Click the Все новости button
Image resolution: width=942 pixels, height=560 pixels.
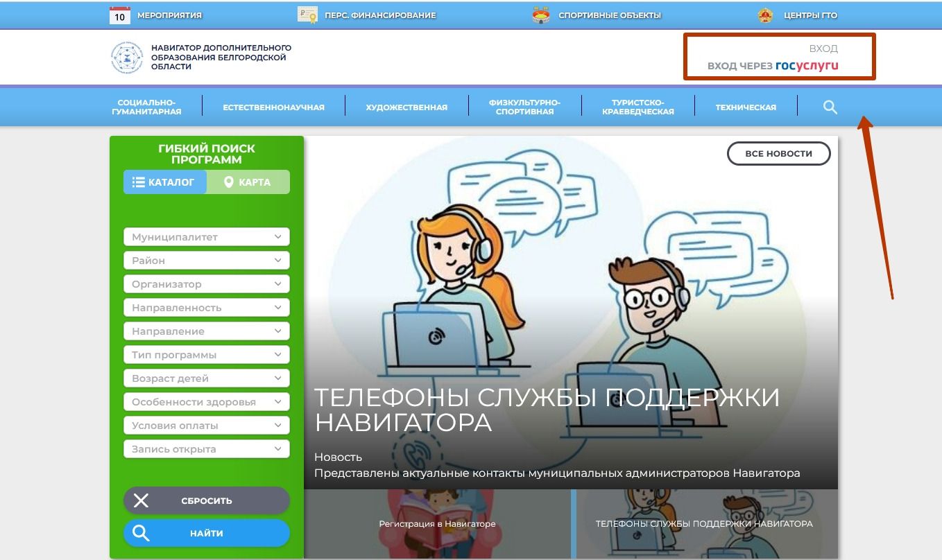(778, 154)
